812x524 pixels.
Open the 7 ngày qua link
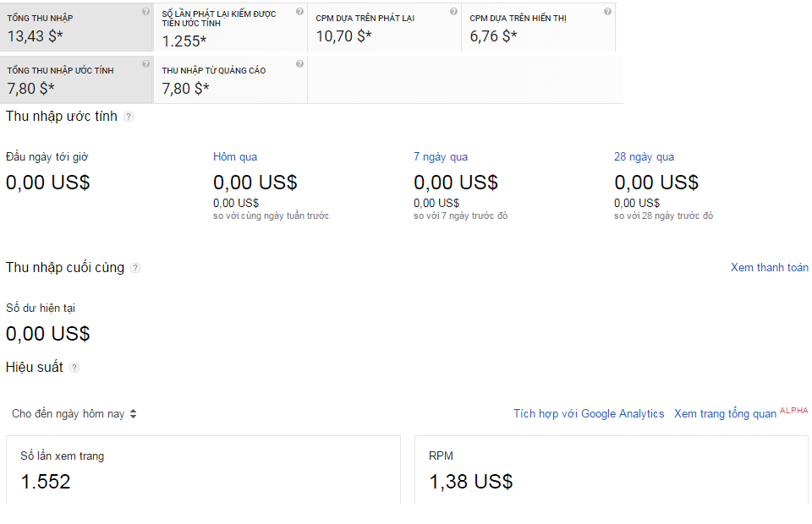pos(440,157)
